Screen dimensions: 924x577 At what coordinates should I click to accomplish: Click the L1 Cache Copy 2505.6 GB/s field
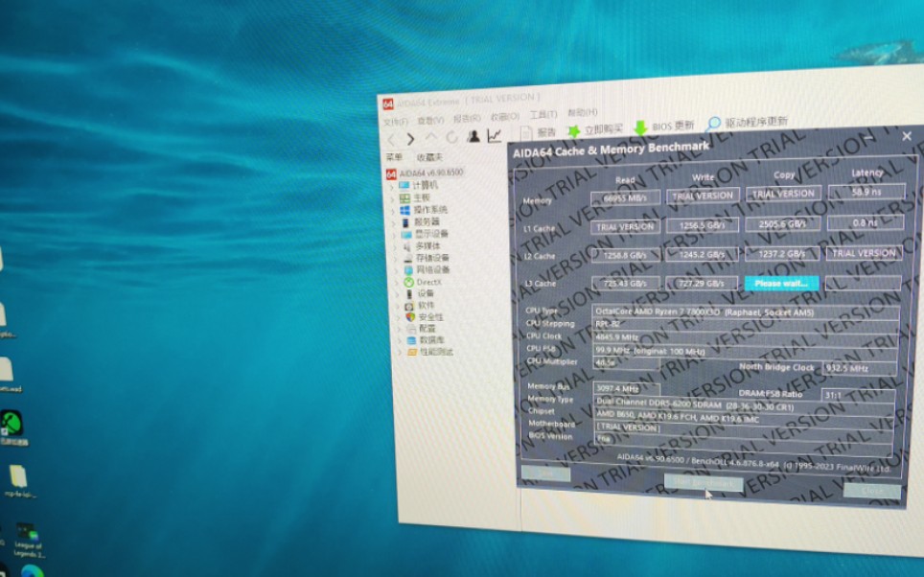pyautogui.click(x=782, y=223)
